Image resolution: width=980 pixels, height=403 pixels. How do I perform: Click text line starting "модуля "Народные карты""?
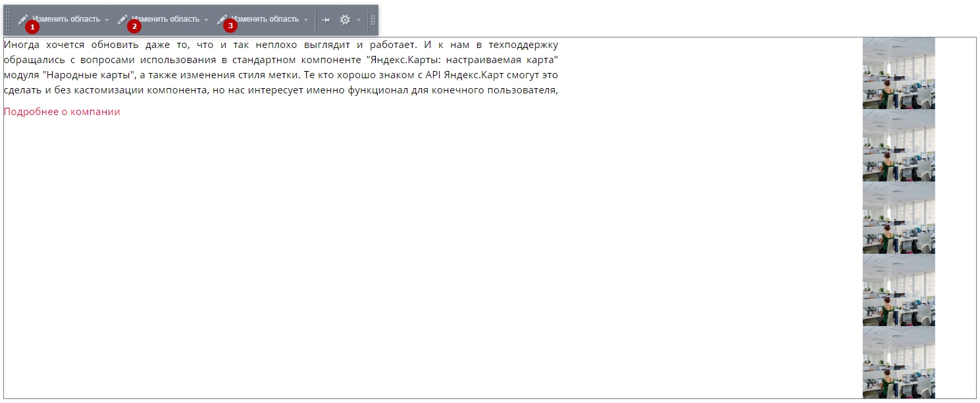click(x=281, y=75)
